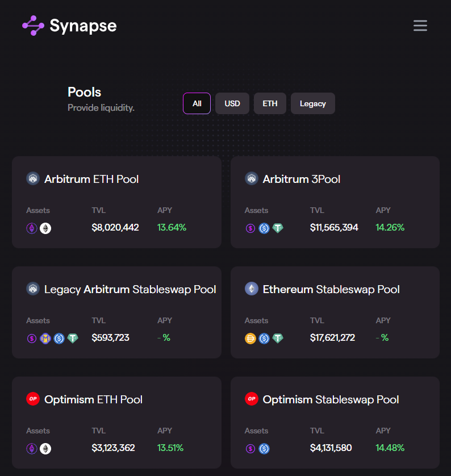Click the Arbitrum 3Pool TVL amount

pos(334,227)
